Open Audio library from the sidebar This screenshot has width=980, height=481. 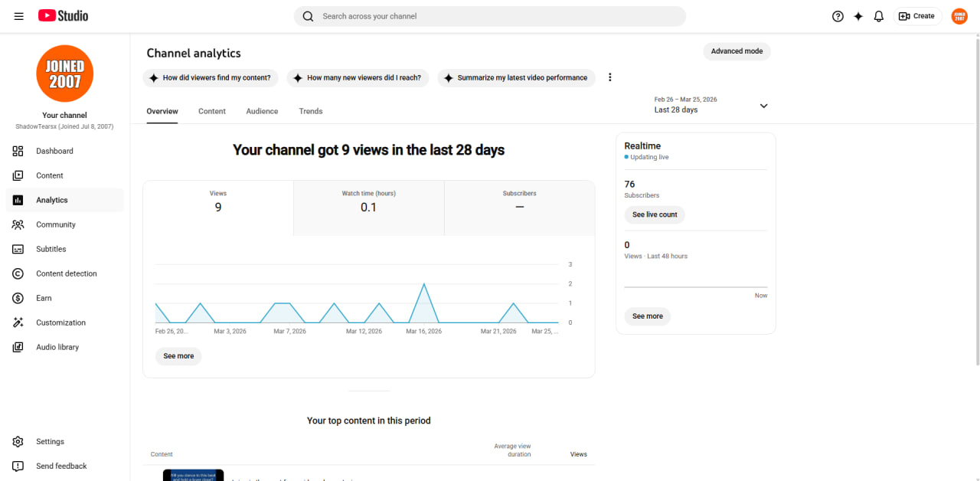pos(65,347)
